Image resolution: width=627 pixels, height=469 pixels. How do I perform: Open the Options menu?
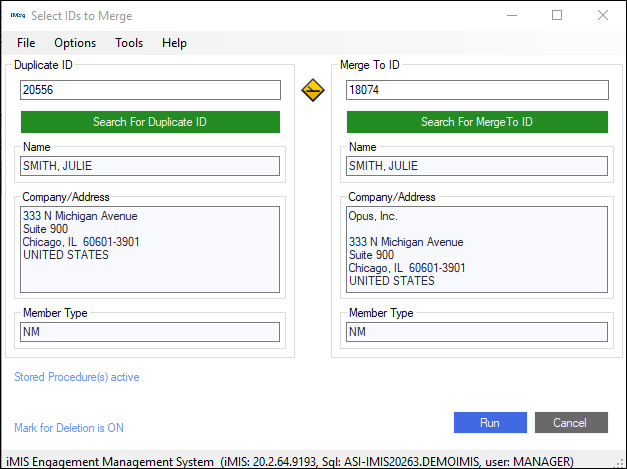pyautogui.click(x=75, y=43)
